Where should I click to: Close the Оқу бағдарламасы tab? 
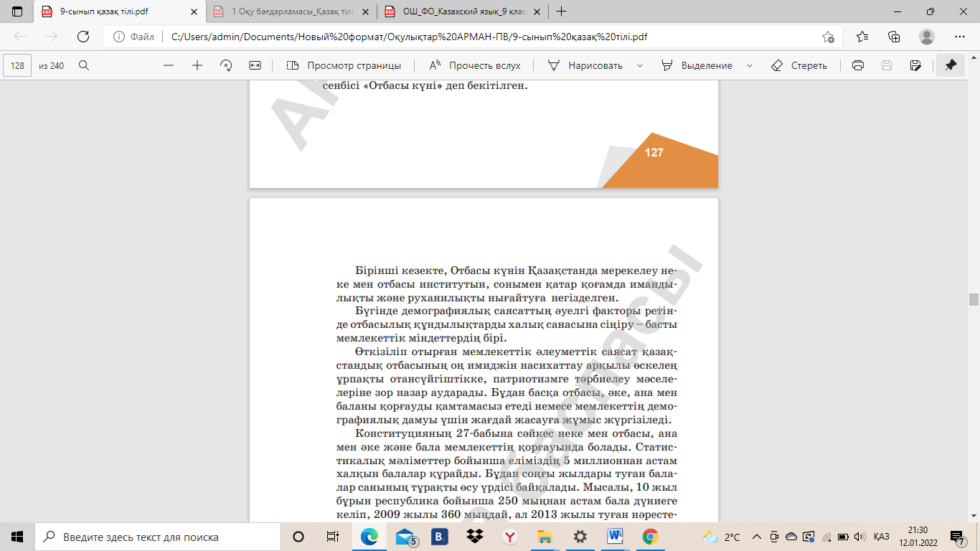click(364, 11)
